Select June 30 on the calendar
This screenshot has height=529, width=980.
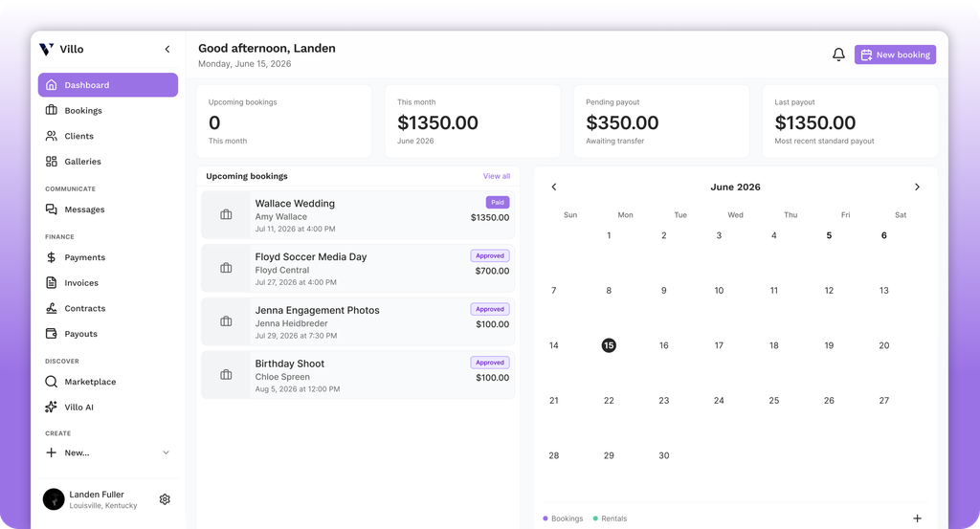[x=664, y=455]
